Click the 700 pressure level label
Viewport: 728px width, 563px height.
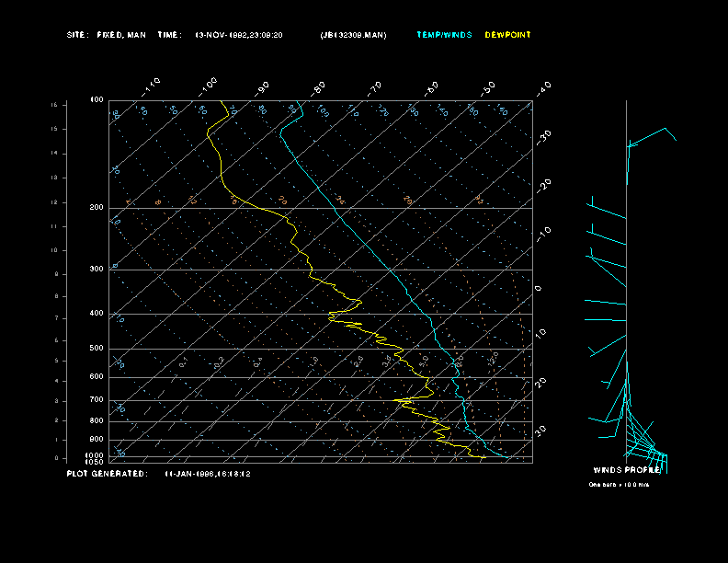tap(97, 399)
